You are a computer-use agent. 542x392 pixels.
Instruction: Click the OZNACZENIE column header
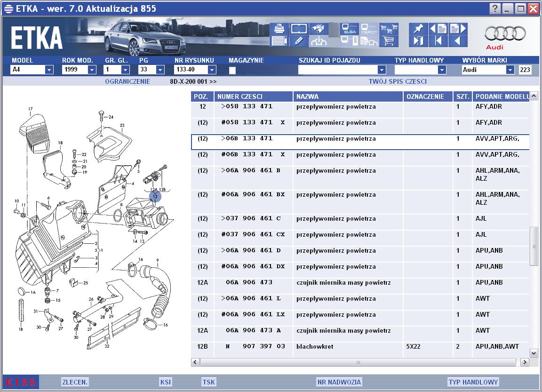[428, 96]
